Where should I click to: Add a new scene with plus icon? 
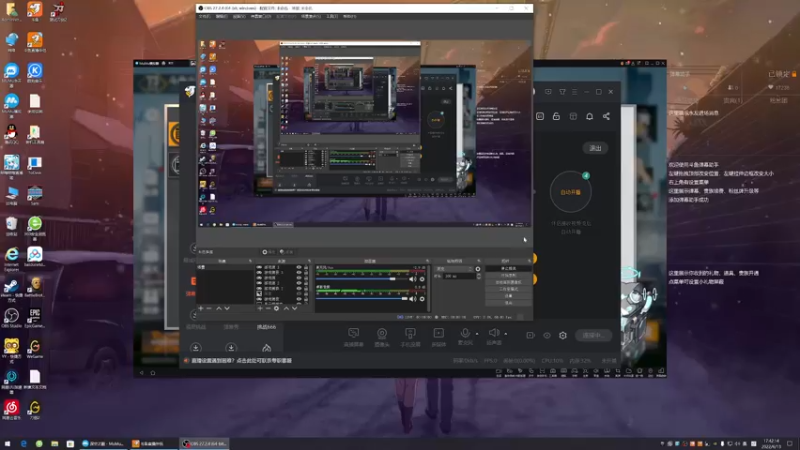201,308
